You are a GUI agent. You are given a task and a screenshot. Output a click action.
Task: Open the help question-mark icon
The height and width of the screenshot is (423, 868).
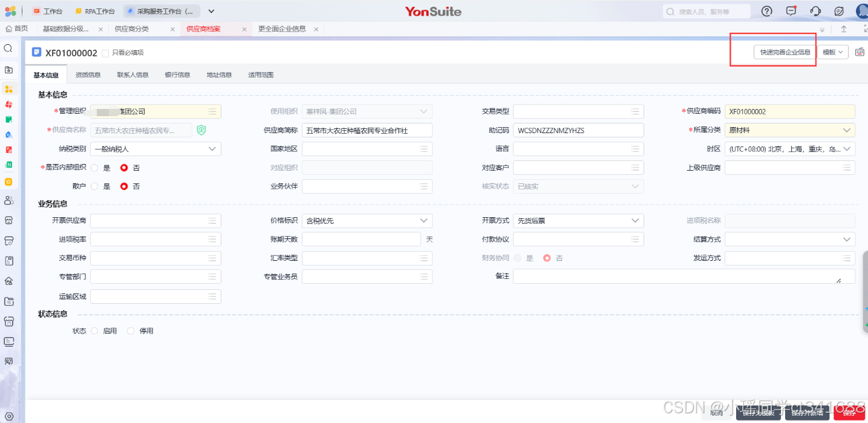(x=767, y=11)
